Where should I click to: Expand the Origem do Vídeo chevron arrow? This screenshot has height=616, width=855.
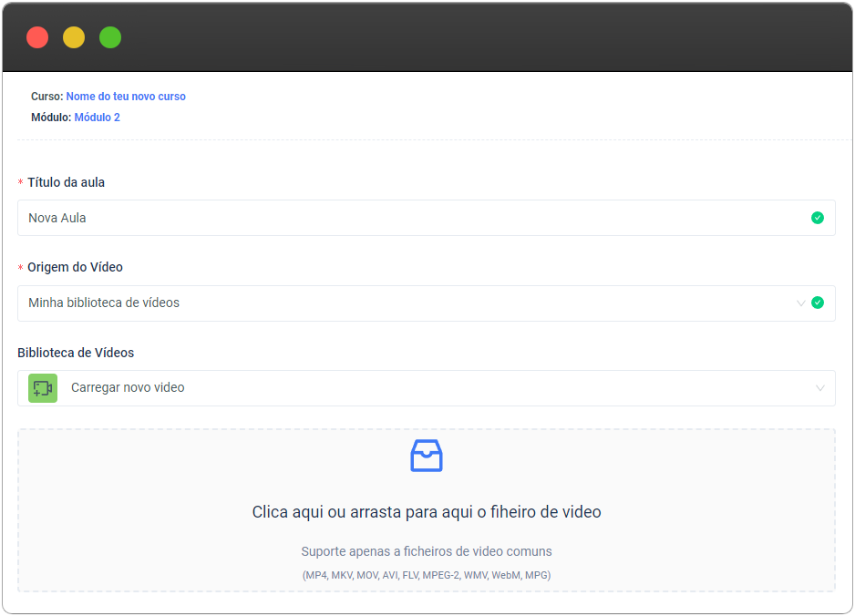(x=800, y=303)
